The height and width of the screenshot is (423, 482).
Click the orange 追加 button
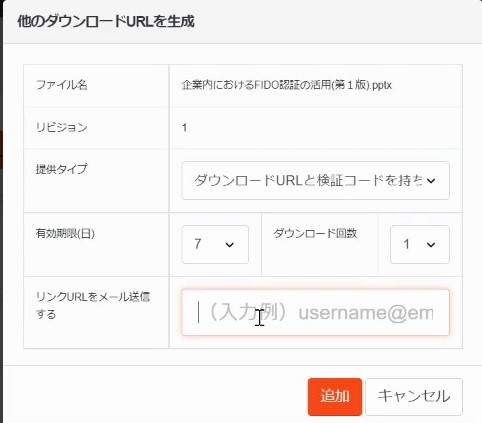[335, 397]
